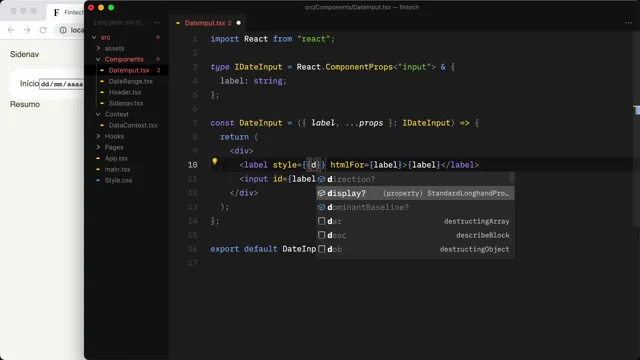Choose dar destructingArray snippet
The height and width of the screenshot is (360, 640).
(x=415, y=221)
